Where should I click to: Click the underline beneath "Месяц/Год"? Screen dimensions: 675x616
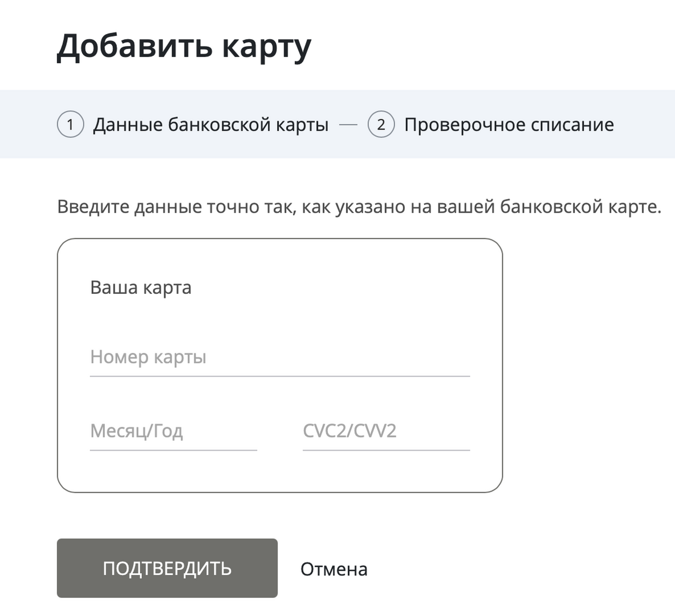[x=173, y=450]
